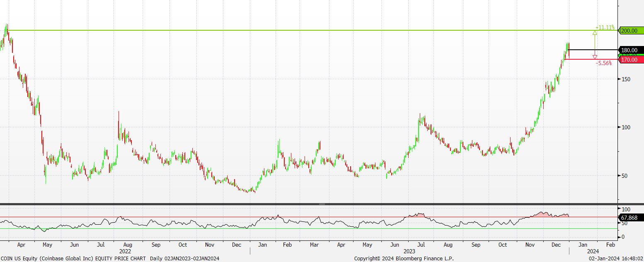Click the -5.56% downside label
Image resolution: width=644 pixels, height=262 pixels.
pos(603,63)
